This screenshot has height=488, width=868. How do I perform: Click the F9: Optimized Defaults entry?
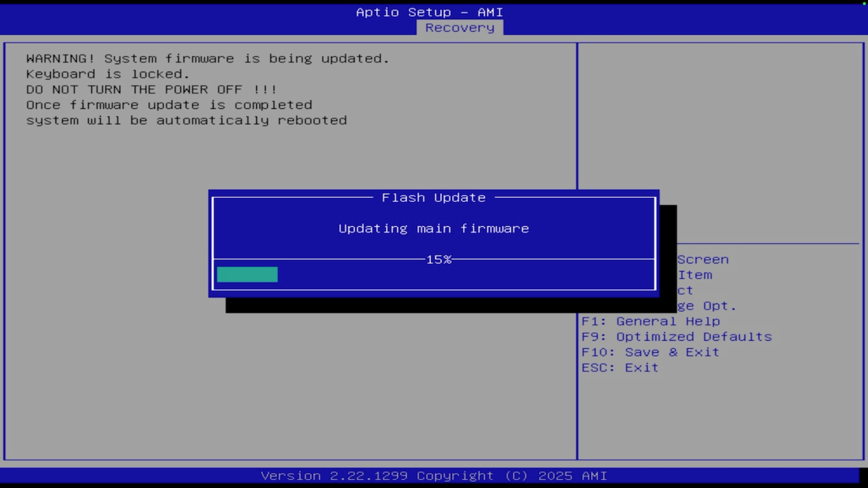point(676,336)
